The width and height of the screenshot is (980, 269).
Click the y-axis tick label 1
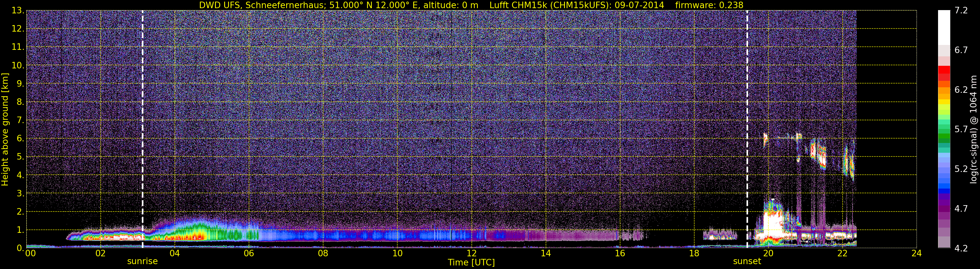(x=20, y=230)
